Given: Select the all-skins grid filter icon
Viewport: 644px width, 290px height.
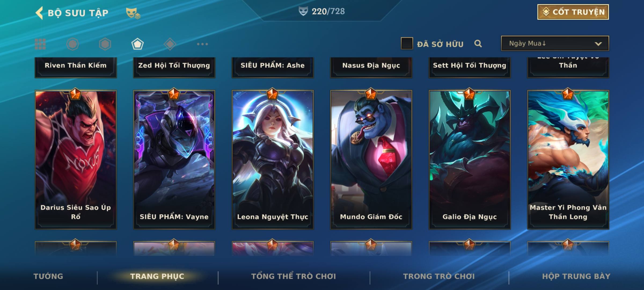Looking at the screenshot, I should [x=40, y=44].
